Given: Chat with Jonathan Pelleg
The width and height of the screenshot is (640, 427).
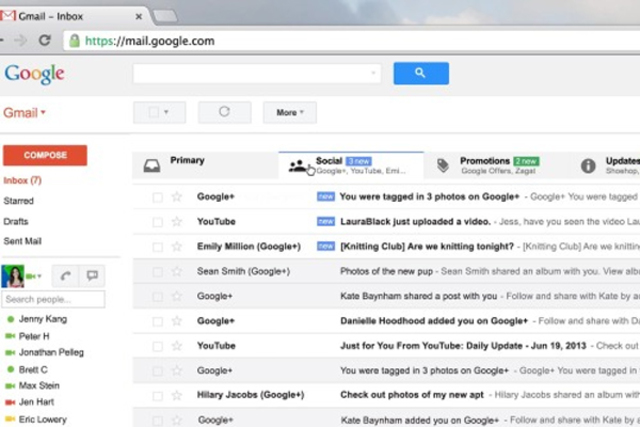Looking at the screenshot, I should (51, 352).
